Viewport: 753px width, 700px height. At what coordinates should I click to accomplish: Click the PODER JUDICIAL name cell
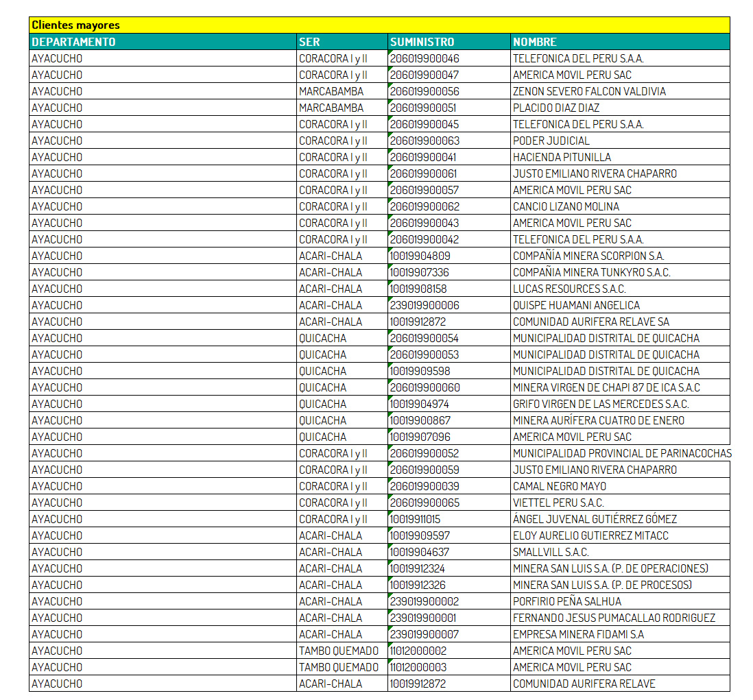(620, 141)
